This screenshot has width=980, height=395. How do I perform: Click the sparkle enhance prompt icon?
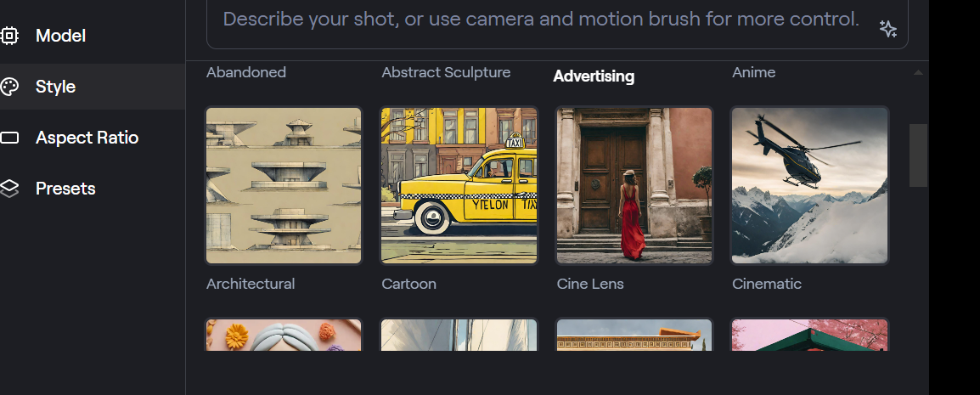pyautogui.click(x=887, y=29)
